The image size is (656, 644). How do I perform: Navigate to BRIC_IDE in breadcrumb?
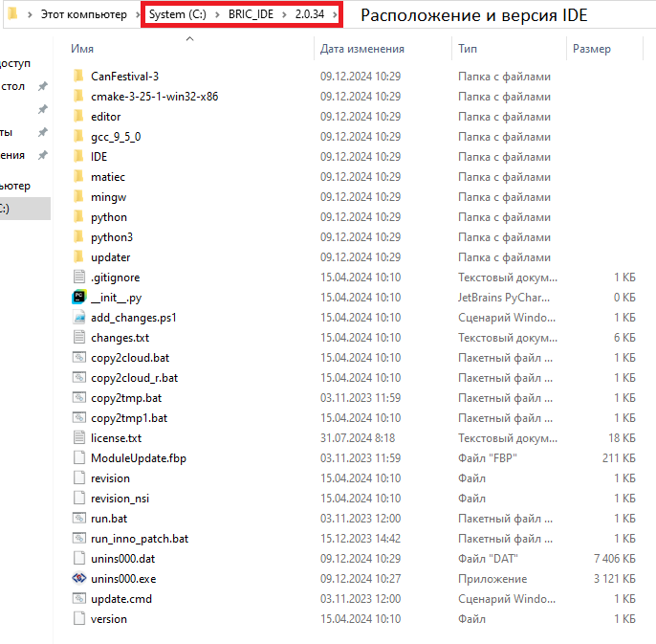click(x=251, y=14)
